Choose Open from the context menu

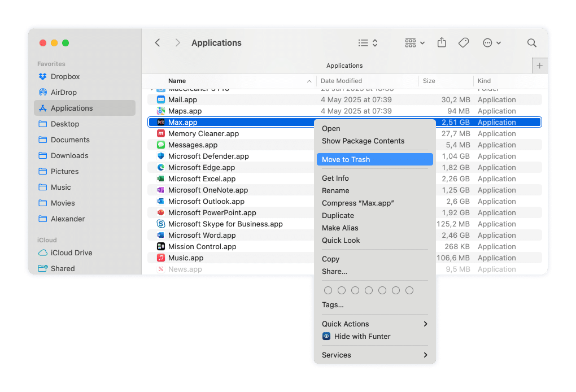click(375, 129)
